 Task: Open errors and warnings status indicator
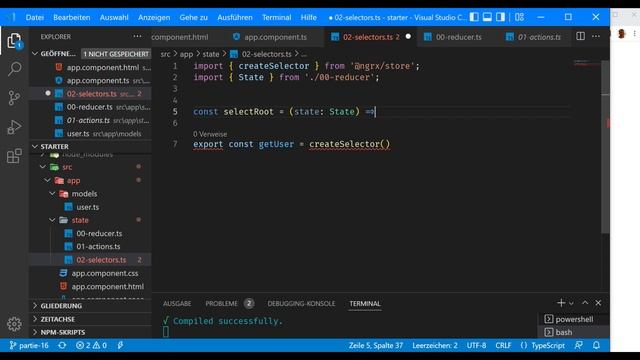(x=91, y=345)
